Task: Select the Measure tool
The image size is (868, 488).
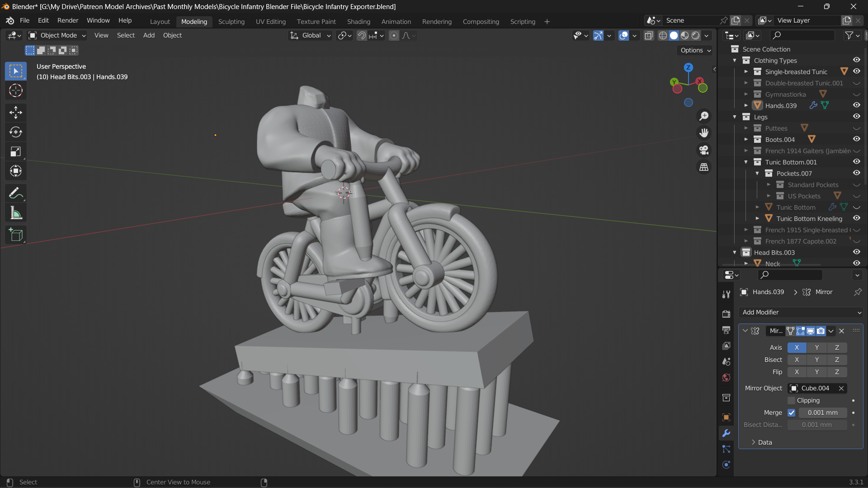Action: pos(15,212)
